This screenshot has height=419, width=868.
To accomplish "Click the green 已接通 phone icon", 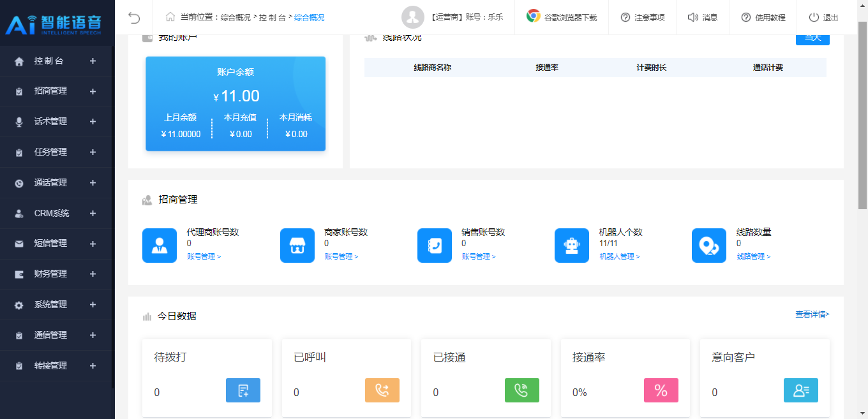I will 521,390.
